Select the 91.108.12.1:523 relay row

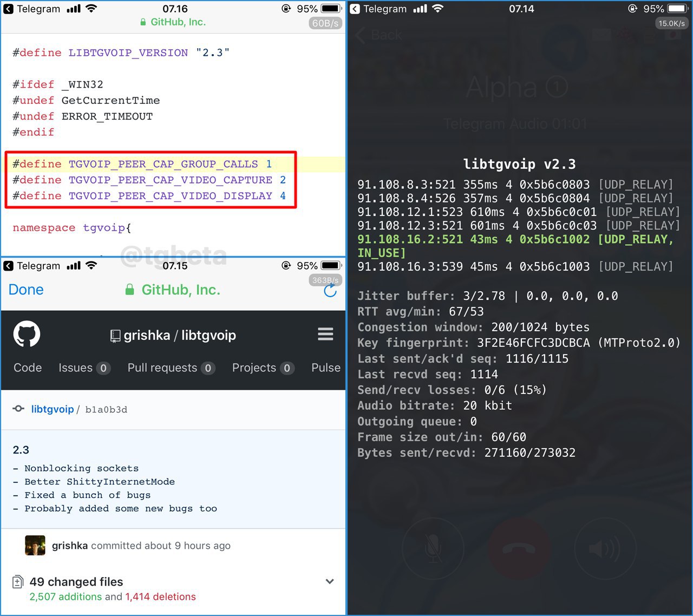pos(519,212)
